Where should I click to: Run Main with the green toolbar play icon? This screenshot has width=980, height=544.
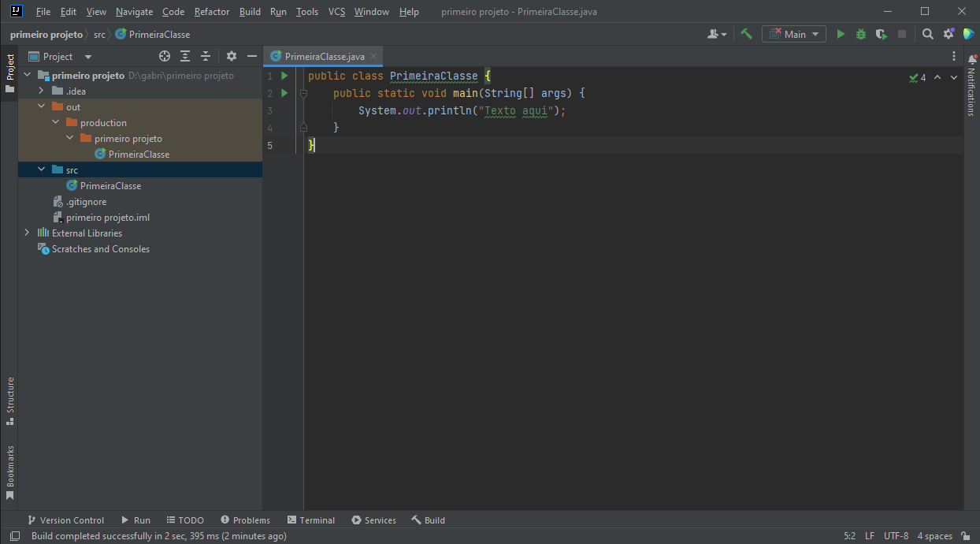841,34
